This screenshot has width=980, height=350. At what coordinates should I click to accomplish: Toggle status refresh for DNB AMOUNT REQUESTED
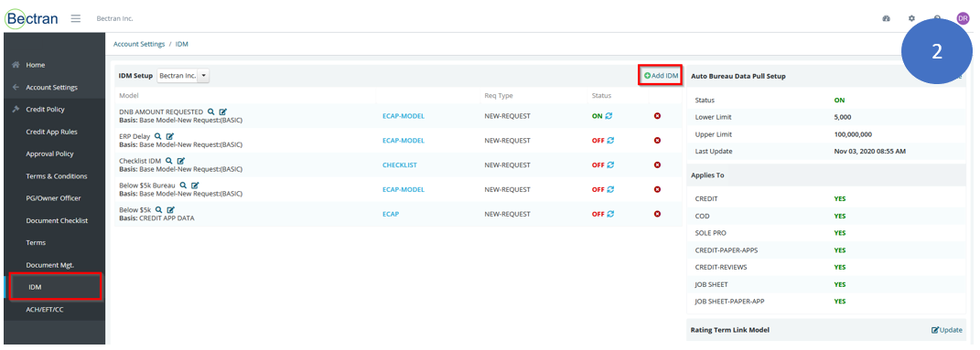tap(608, 116)
